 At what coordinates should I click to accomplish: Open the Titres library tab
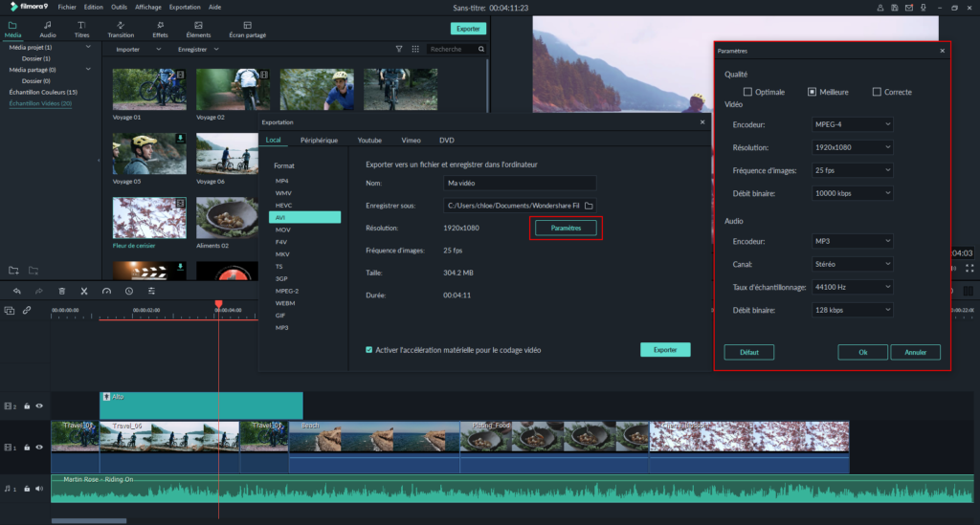[82, 30]
